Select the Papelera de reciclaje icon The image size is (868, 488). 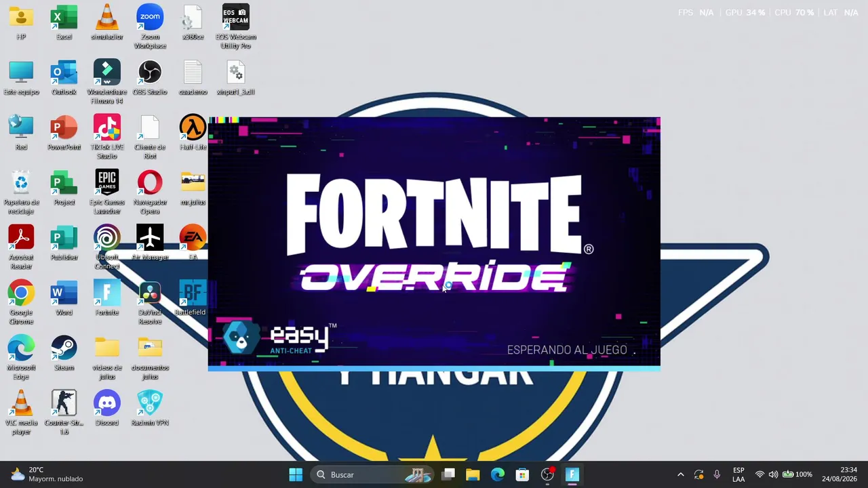21,192
